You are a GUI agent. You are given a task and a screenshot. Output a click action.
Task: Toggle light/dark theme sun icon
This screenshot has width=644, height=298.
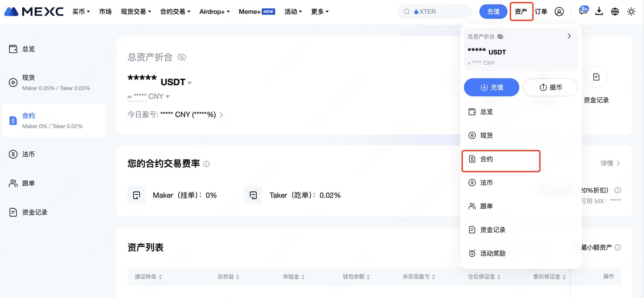click(x=631, y=12)
